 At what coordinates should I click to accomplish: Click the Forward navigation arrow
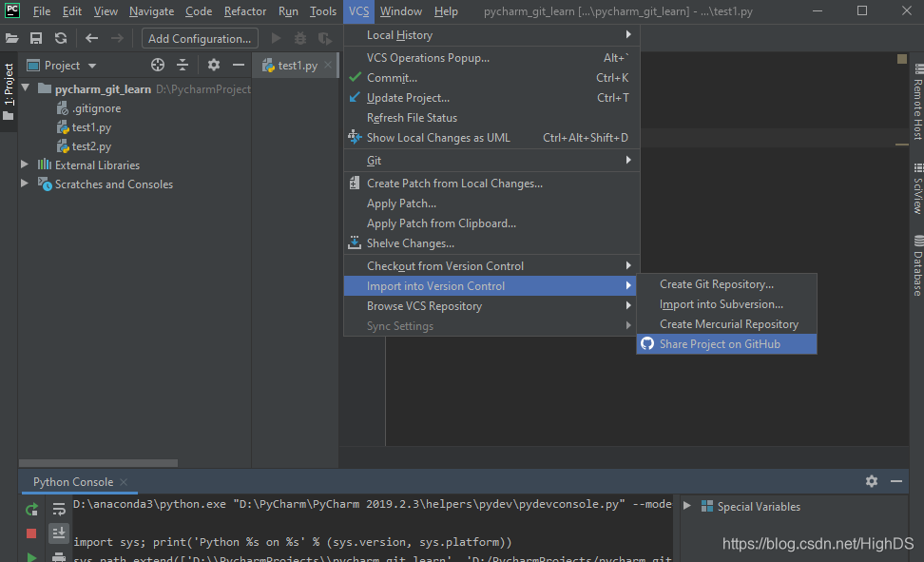click(x=117, y=38)
